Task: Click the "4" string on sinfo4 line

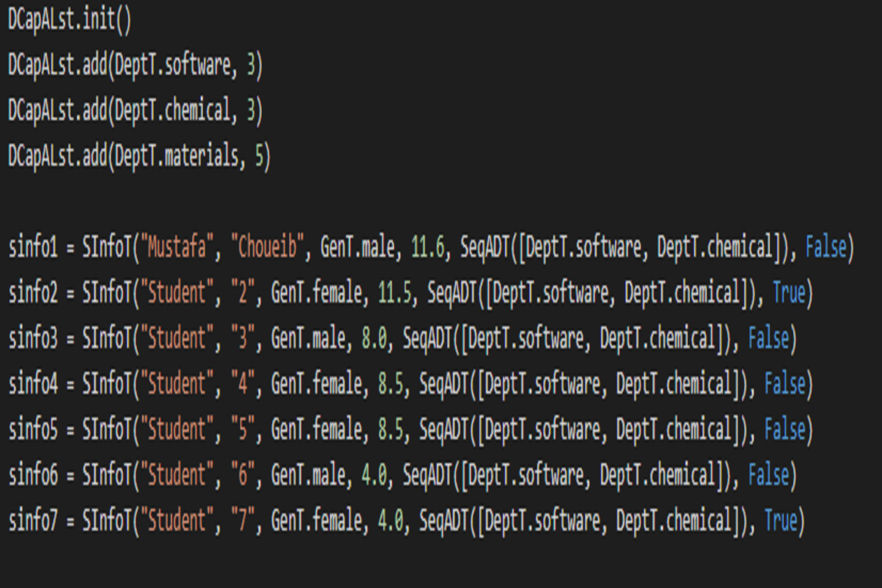Action: pos(243,384)
